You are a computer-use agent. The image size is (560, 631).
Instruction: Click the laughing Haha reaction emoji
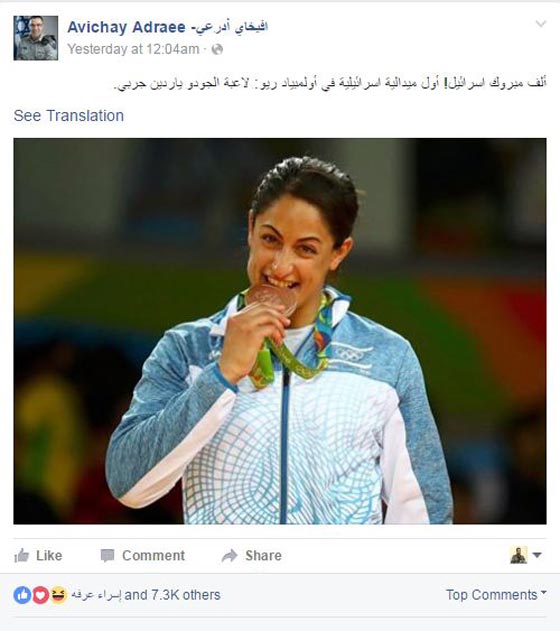click(x=58, y=595)
